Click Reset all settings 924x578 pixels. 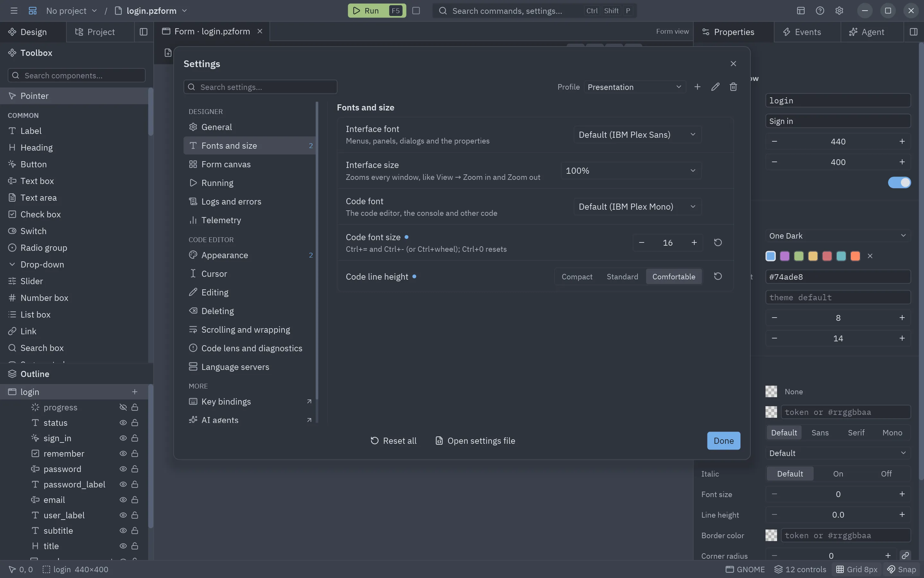393,440
